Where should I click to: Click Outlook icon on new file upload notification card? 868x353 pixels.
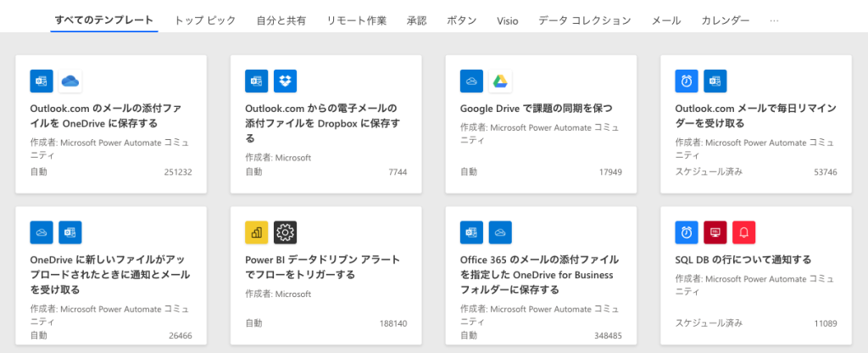[70, 233]
